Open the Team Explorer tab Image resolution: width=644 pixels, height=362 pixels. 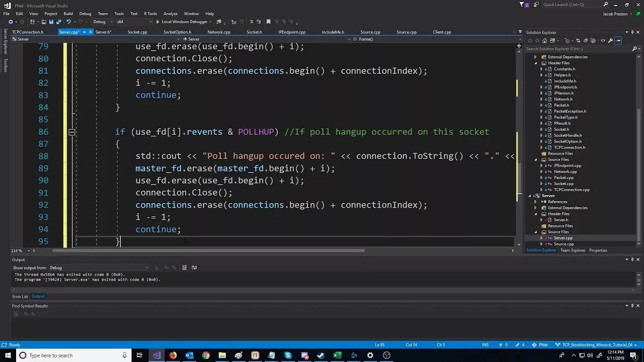[573, 250]
